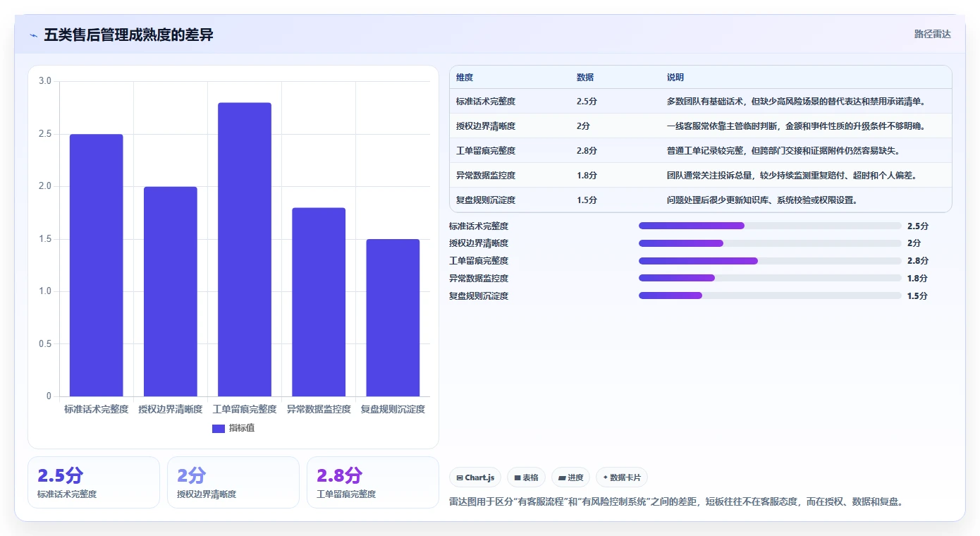The height and width of the screenshot is (536, 980).
Task: Click the 1.5分 value after the progress bar
Action: 917,296
